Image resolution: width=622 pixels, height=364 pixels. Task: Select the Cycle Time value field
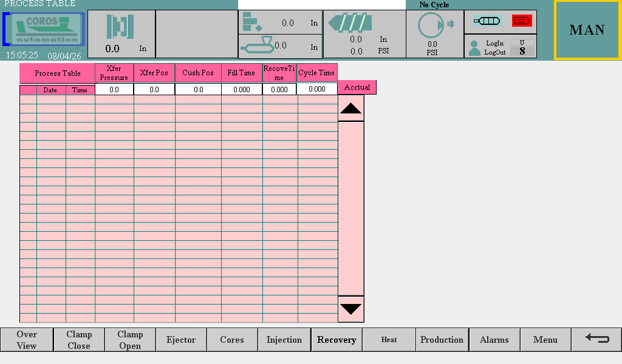(316, 89)
